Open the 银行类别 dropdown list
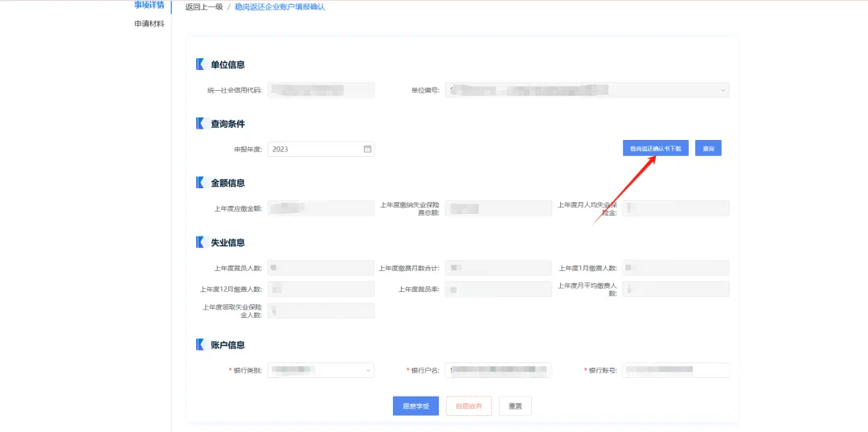This screenshot has width=868, height=432. [368, 370]
